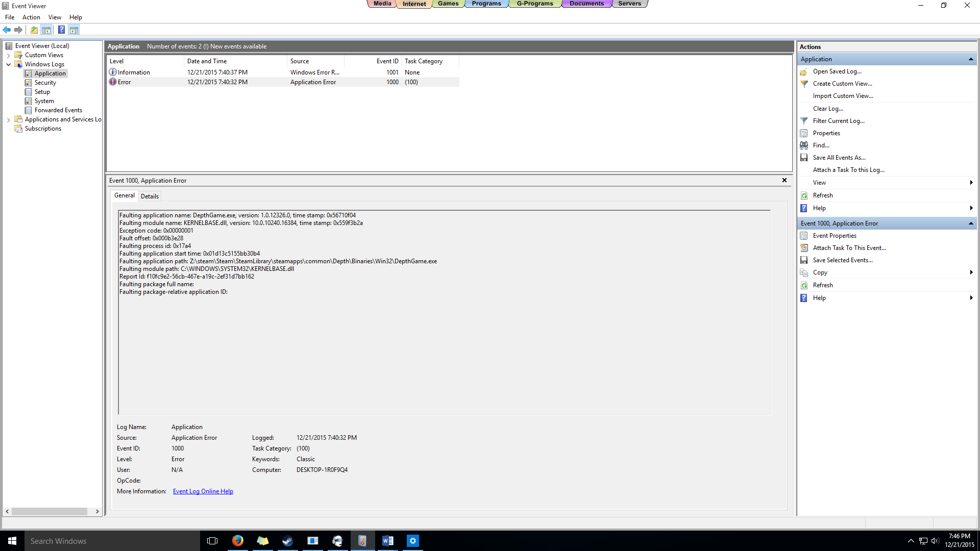Viewport: 980px width, 551px height.
Task: Click the Search Windows box
Action: pyautogui.click(x=102, y=540)
